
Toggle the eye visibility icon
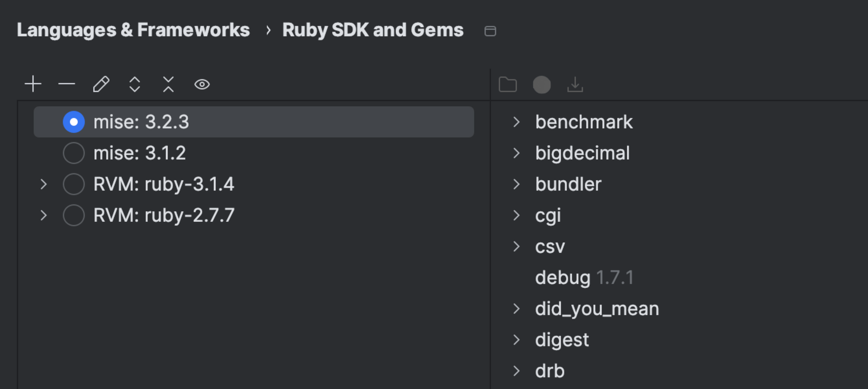(x=202, y=84)
